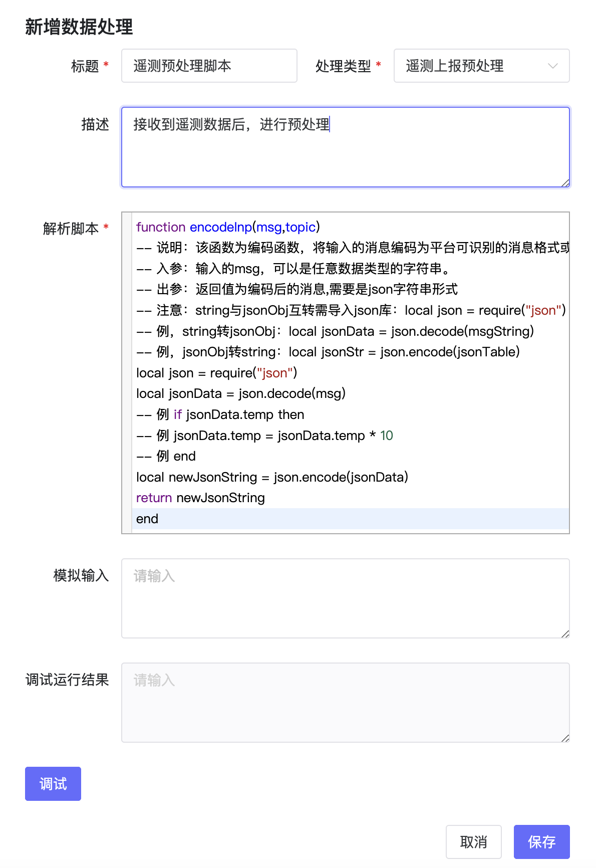Click the 描述 textarea resize handle
Image resolution: width=596 pixels, height=868 pixels.
tap(565, 183)
